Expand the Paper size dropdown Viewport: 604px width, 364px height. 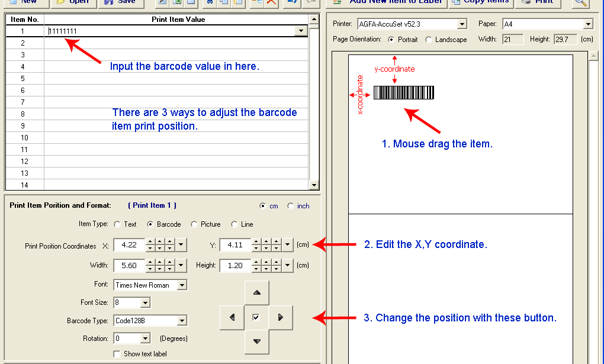[587, 24]
